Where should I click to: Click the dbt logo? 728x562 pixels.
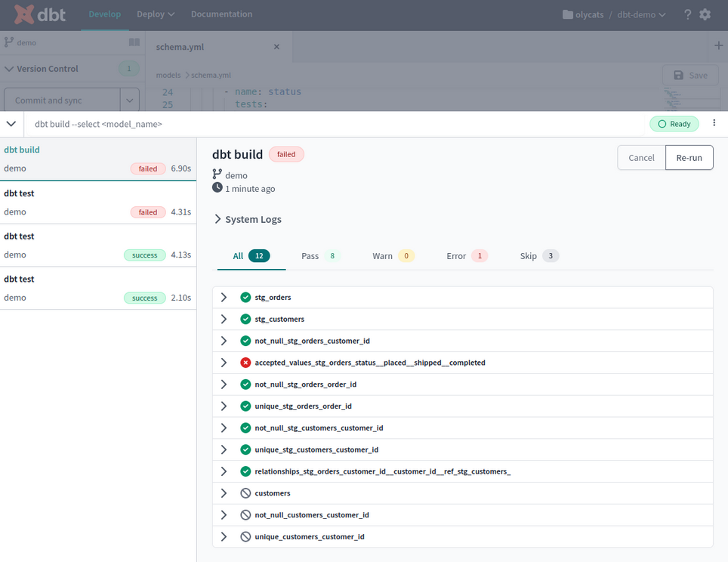click(x=39, y=14)
